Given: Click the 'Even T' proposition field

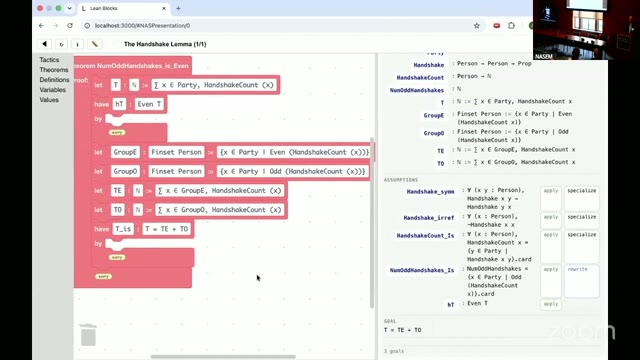Looking at the screenshot, I should click(x=149, y=104).
